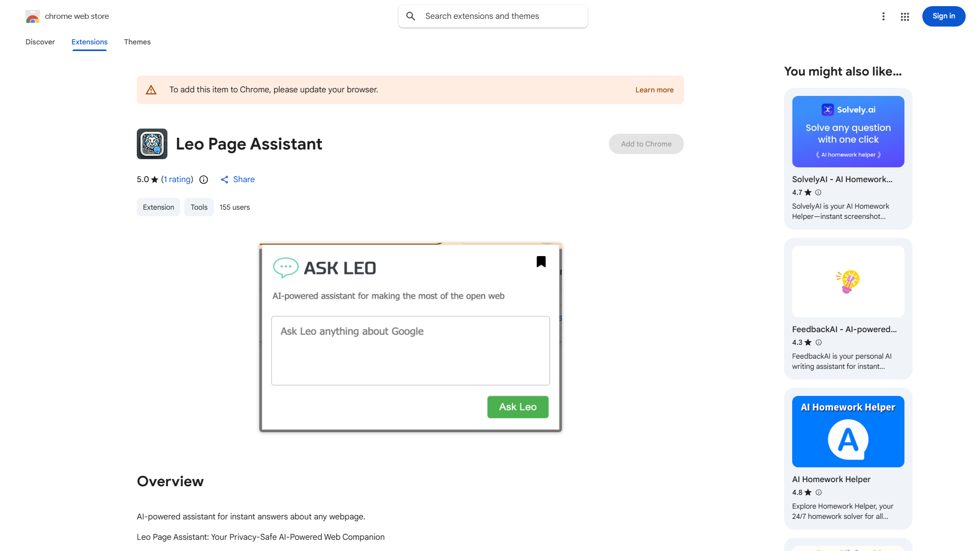Click the info icon beside AI Homework Helper's 4.8 rating

click(x=818, y=492)
